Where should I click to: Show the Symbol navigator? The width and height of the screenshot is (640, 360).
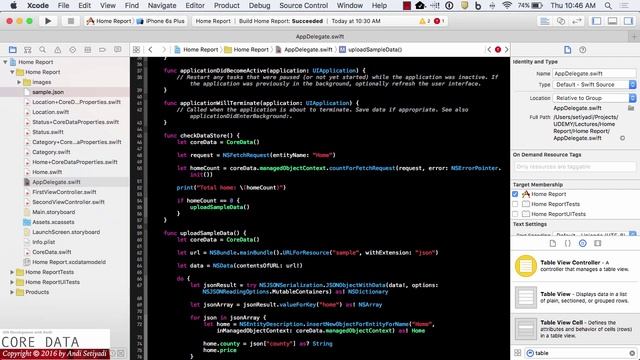click(27, 50)
